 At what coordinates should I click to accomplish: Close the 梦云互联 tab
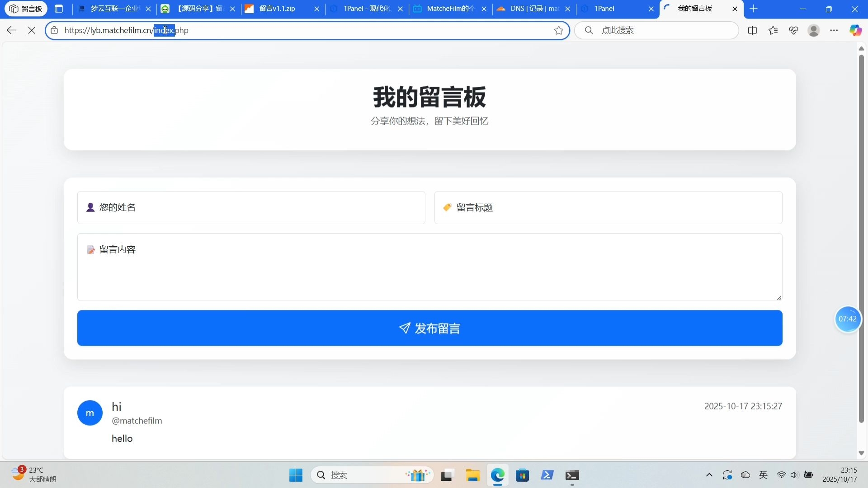(148, 9)
